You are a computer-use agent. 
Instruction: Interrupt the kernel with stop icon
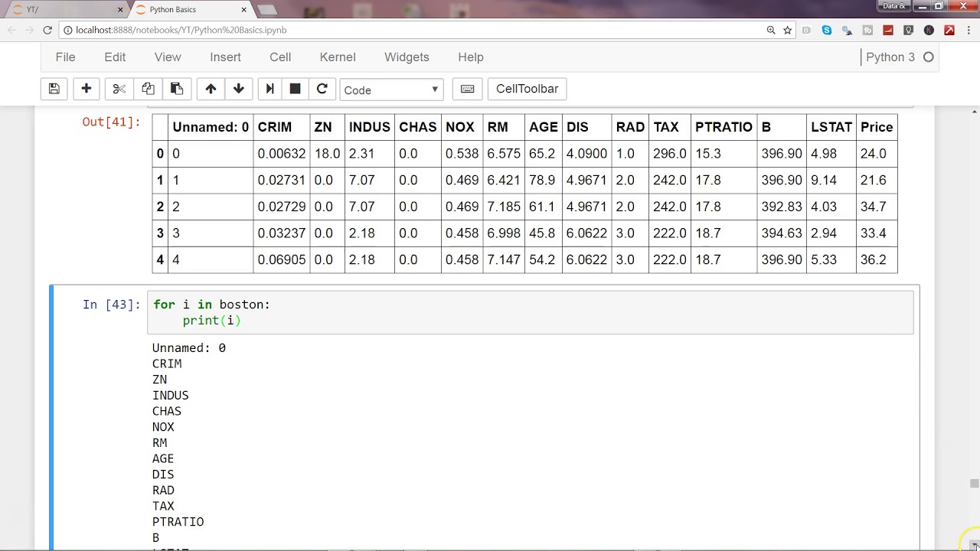(x=296, y=89)
